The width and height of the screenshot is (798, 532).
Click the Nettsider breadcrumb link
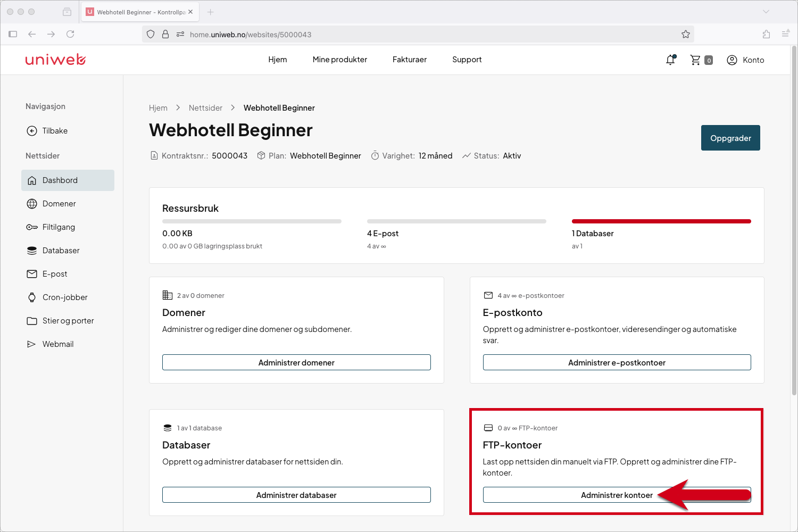[205, 108]
